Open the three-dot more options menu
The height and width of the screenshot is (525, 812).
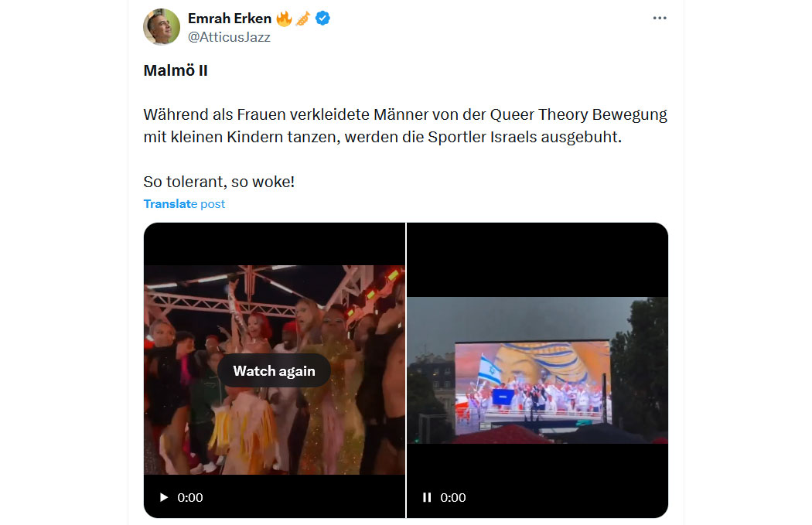659,18
